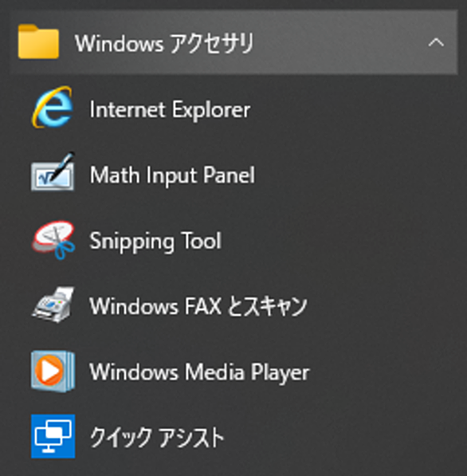Select the Snipping Tool text label
Viewport: 467px width, 476px height.
point(155,241)
